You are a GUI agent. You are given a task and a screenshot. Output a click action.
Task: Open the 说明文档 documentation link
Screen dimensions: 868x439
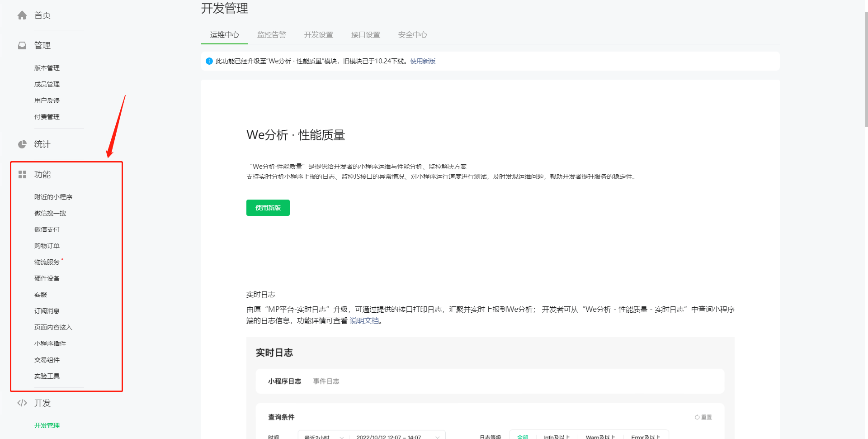click(x=364, y=321)
